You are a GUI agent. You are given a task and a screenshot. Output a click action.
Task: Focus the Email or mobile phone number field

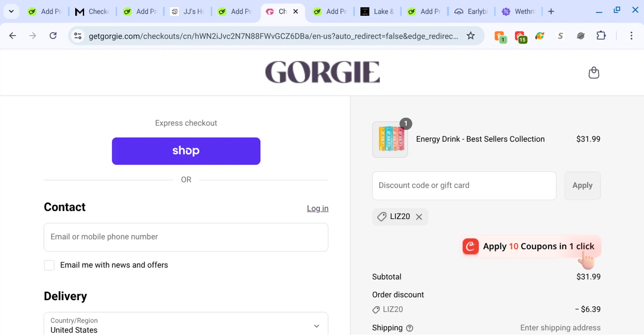tap(186, 237)
